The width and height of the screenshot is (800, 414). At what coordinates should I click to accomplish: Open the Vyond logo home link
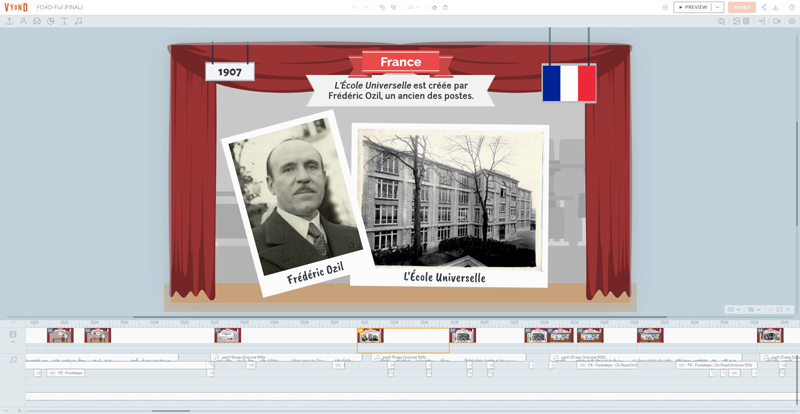tap(16, 7)
